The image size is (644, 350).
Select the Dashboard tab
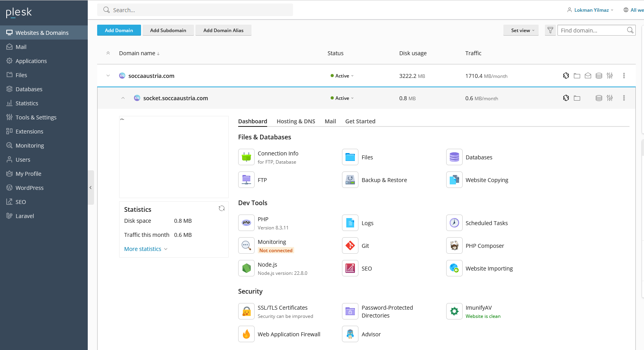253,121
